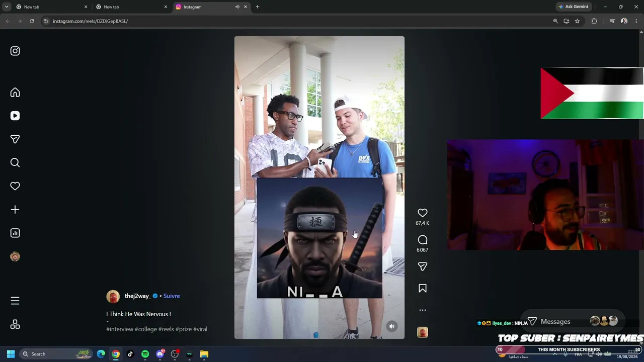Open the Windows Start menu

11,354
